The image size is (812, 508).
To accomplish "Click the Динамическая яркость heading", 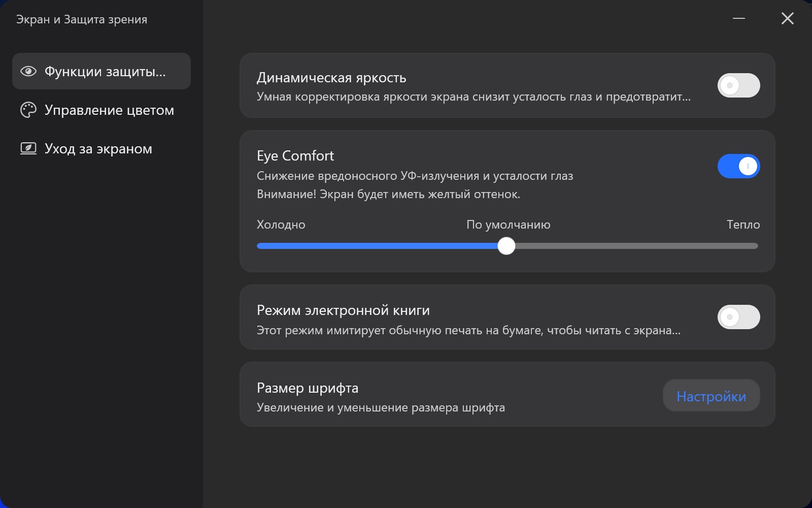I will point(331,78).
